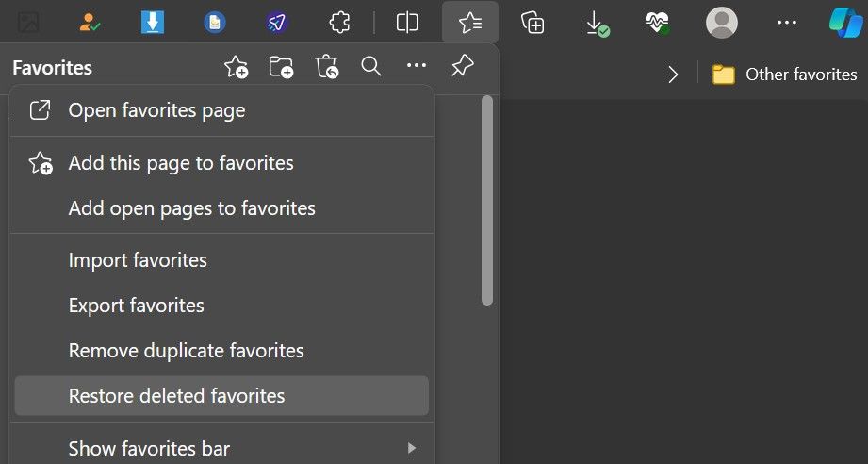The height and width of the screenshot is (464, 868).
Task: Search favorites with the magnifier icon
Action: point(371,67)
